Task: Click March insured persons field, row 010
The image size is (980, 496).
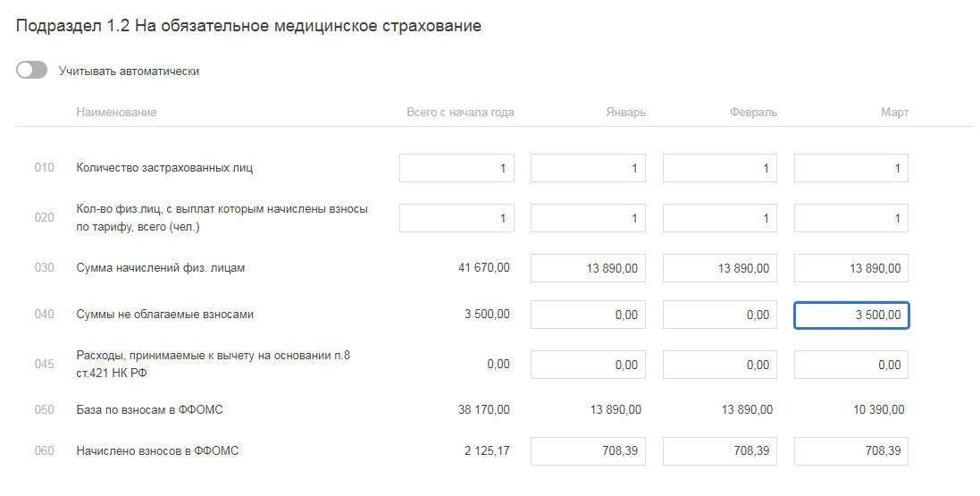Action: 850,168
